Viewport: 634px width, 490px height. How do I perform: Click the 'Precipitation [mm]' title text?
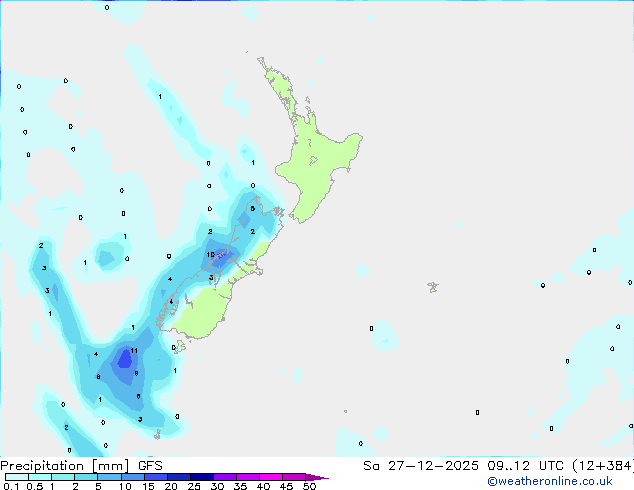65,466
